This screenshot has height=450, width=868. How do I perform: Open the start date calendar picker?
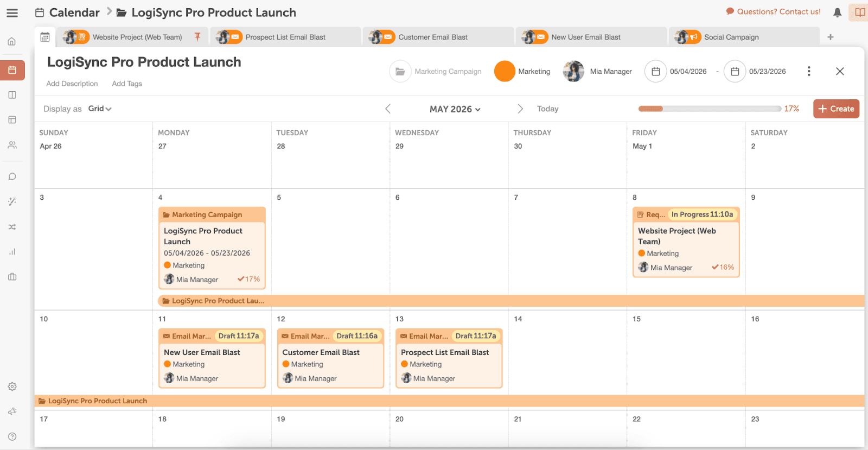click(x=655, y=71)
